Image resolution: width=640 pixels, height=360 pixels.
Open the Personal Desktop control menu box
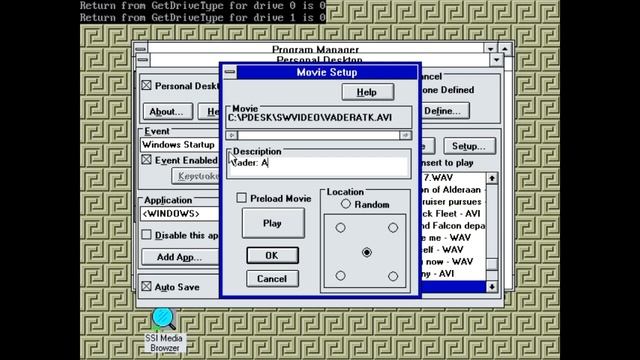point(143,60)
